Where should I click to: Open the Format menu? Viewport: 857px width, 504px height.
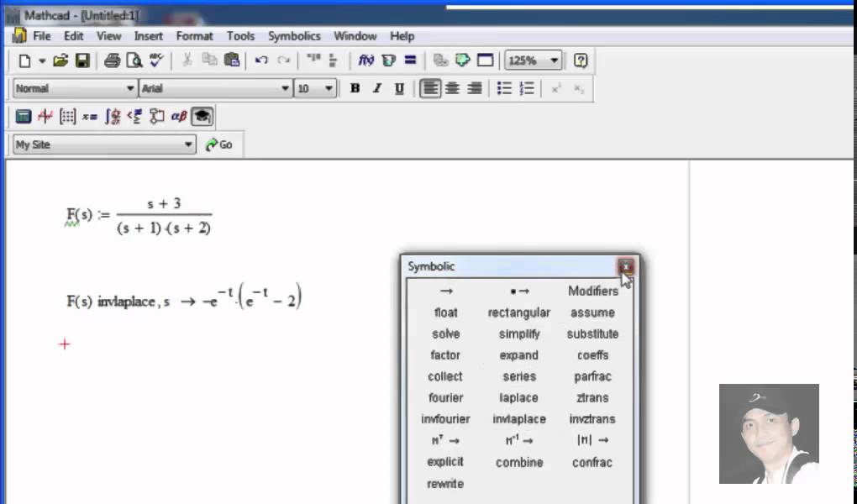tap(194, 36)
